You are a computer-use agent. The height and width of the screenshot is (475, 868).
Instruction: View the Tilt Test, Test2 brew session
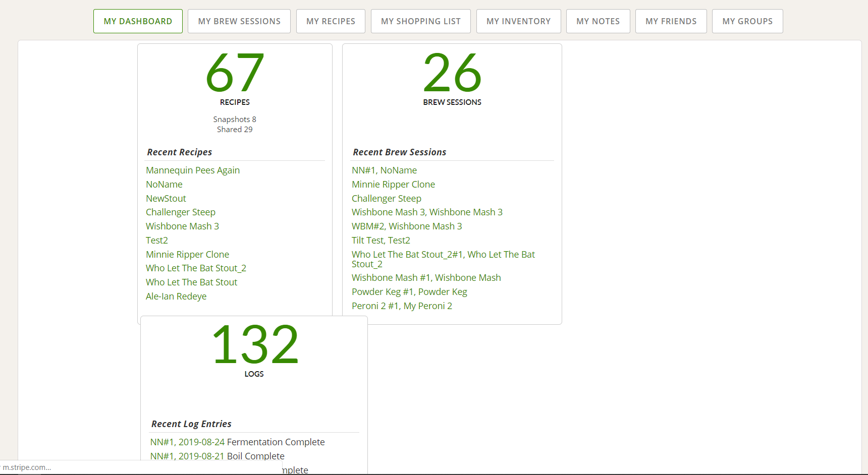tap(381, 241)
